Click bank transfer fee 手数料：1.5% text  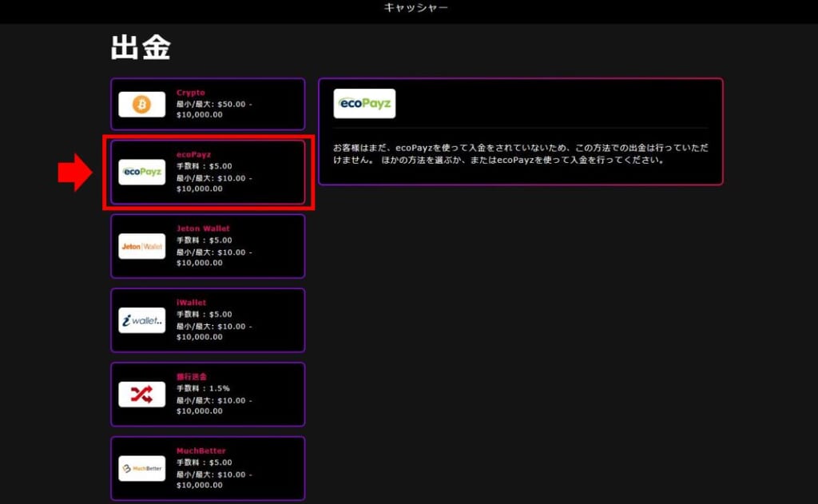(x=203, y=388)
